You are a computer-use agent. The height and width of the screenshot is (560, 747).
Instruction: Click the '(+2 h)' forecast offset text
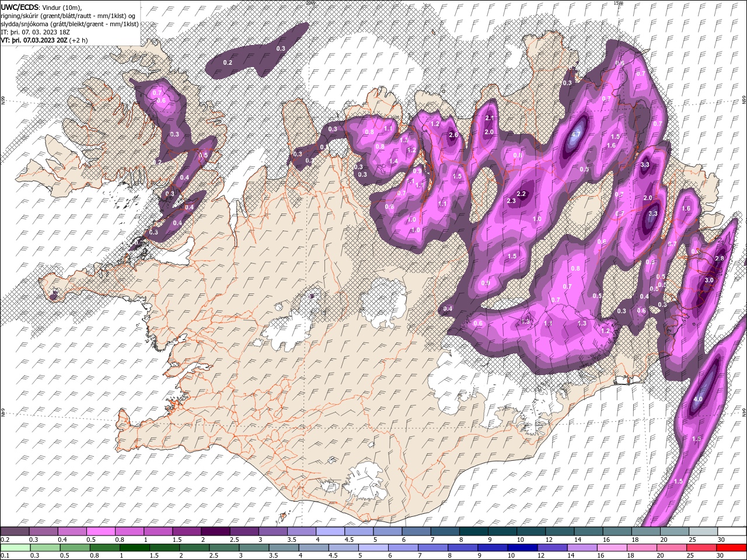pyautogui.click(x=78, y=40)
